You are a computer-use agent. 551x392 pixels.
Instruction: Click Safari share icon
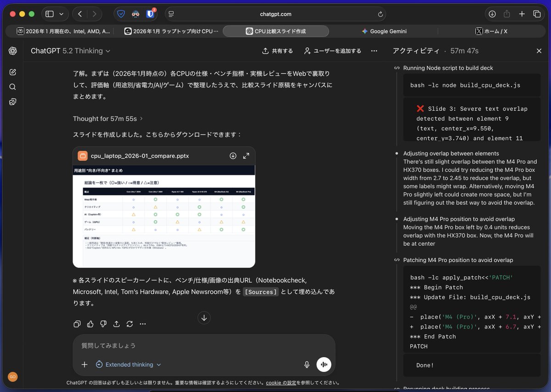coord(507,14)
